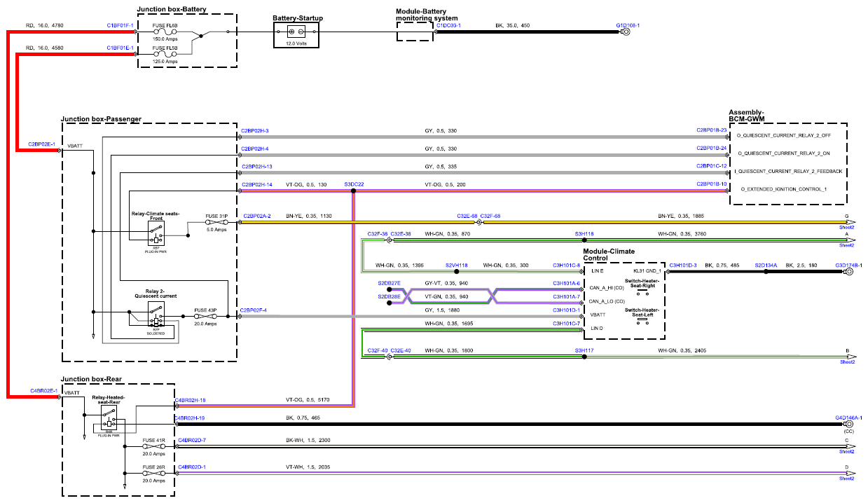Image resolution: width=868 pixels, height=503 pixels.
Task: Click the FUSE 41R 20 Amps symbol
Action: click(x=154, y=446)
